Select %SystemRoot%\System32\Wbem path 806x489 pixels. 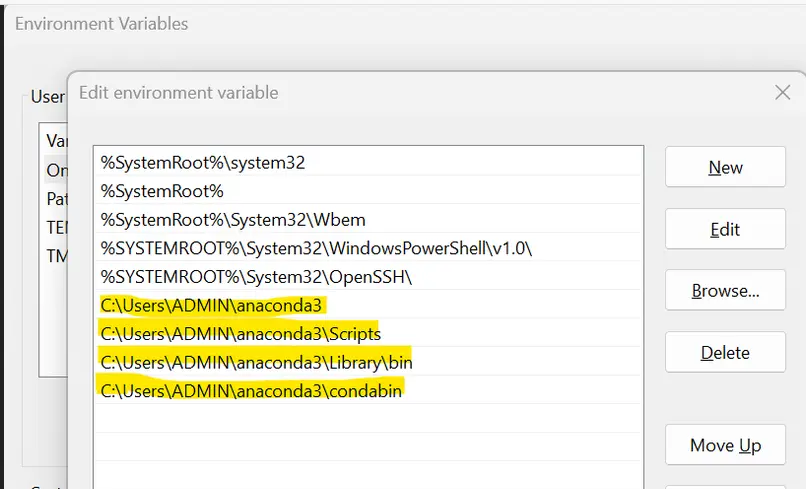(x=368, y=220)
